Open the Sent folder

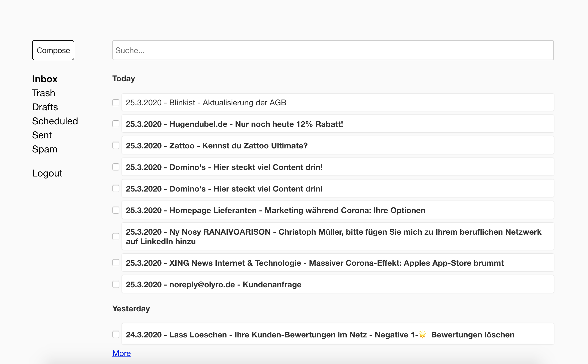point(42,135)
